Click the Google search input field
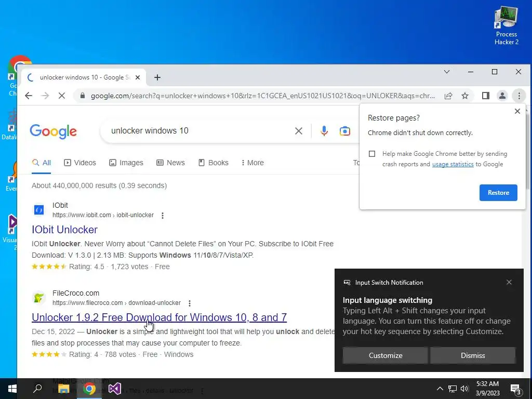This screenshot has height=399, width=532. pyautogui.click(x=200, y=131)
